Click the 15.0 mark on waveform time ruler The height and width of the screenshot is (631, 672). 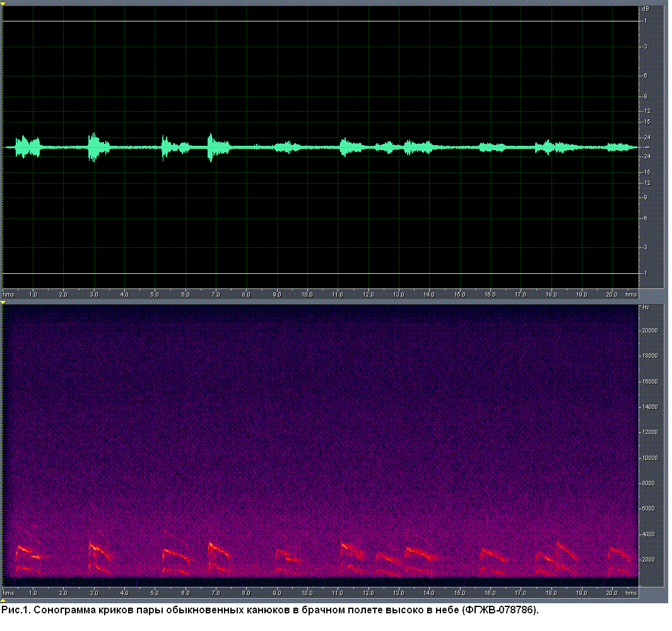point(459,295)
